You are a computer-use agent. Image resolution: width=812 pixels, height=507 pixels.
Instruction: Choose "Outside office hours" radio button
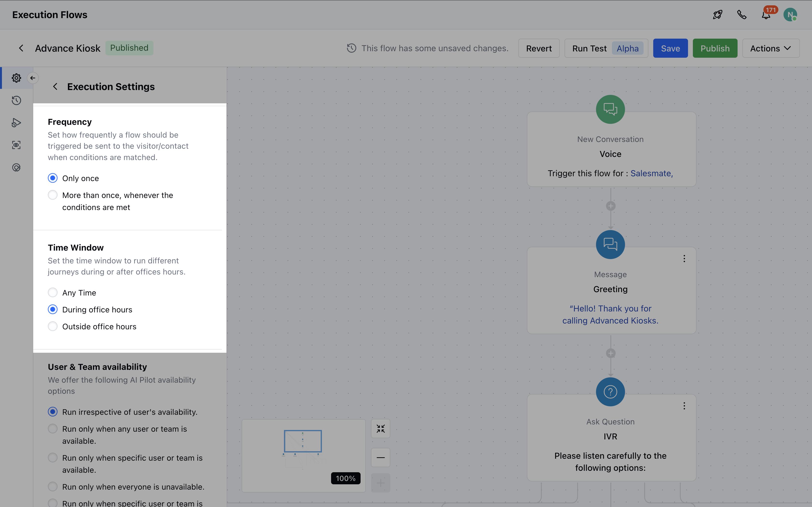click(53, 326)
